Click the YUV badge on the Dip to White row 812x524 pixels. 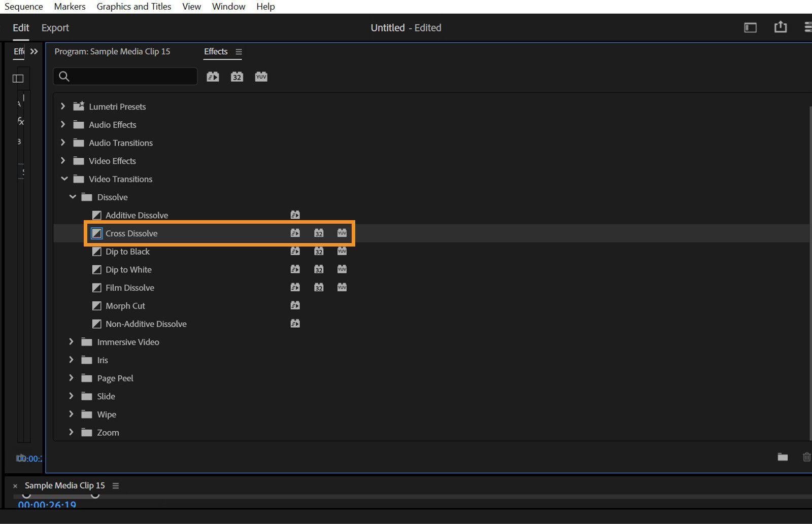(x=342, y=269)
